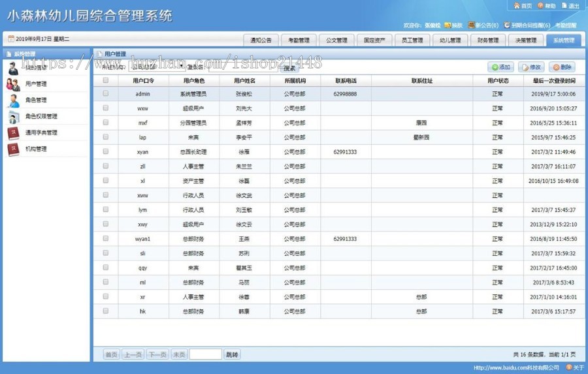Click the 张俊松 name cell in admin row
Screen dimensions: 588x374
point(244,94)
